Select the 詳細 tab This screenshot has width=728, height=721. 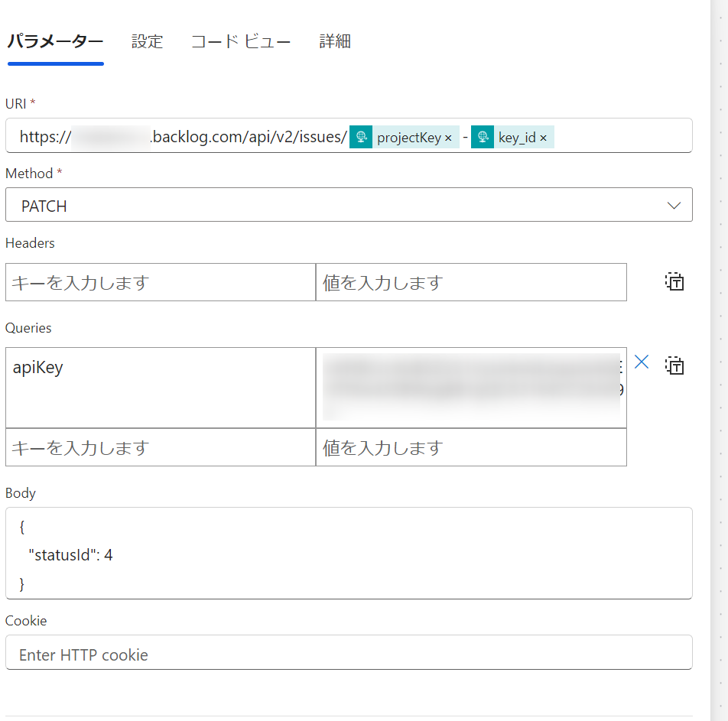tap(334, 41)
